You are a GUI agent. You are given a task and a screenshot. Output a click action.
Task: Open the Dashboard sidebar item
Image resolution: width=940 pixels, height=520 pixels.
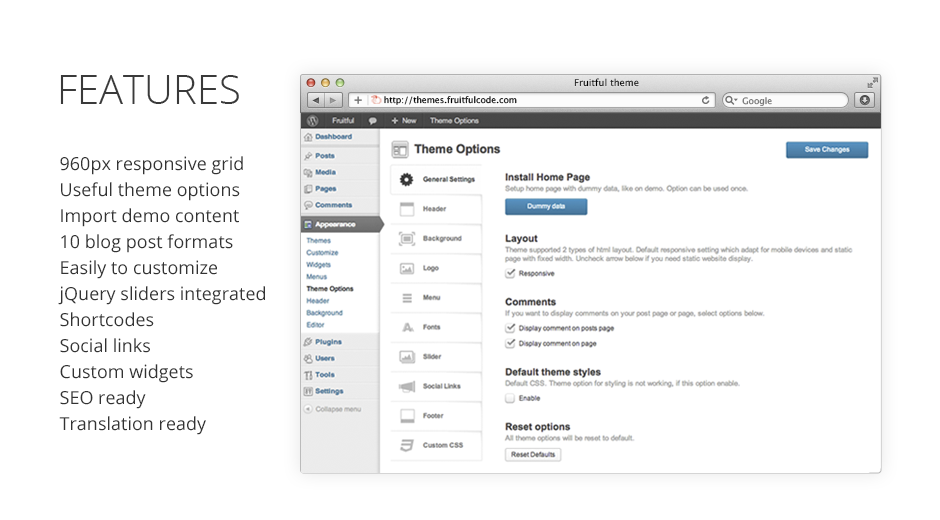coord(333,137)
